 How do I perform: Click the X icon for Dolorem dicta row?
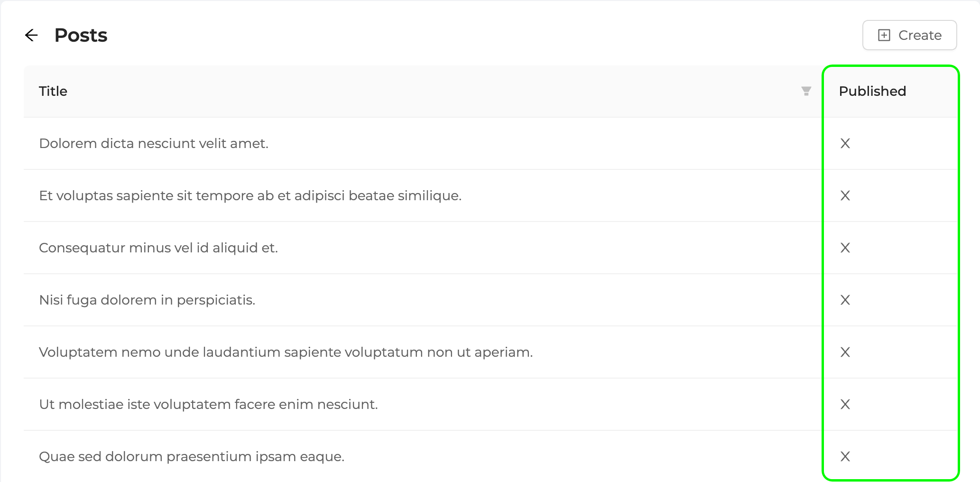[845, 143]
